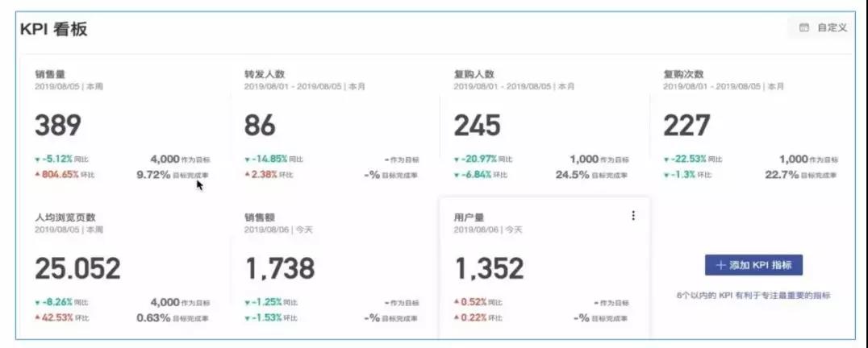
Task: Click the 人均浏览页数 card title
Action: pyautogui.click(x=65, y=217)
